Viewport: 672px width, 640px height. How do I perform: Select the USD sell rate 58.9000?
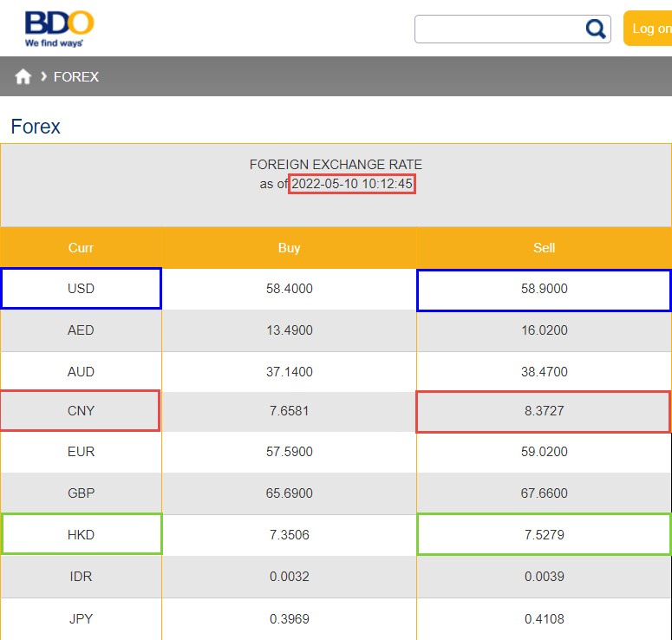point(544,289)
